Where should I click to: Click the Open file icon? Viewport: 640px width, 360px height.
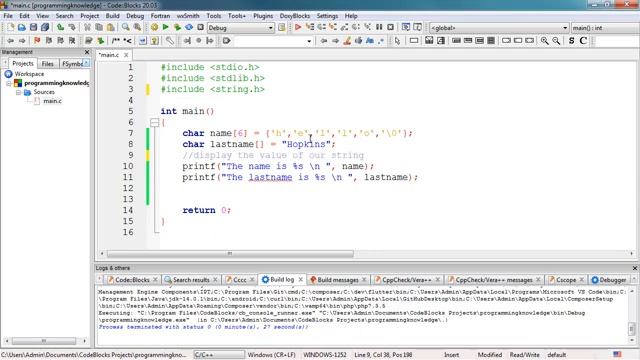click(22, 27)
